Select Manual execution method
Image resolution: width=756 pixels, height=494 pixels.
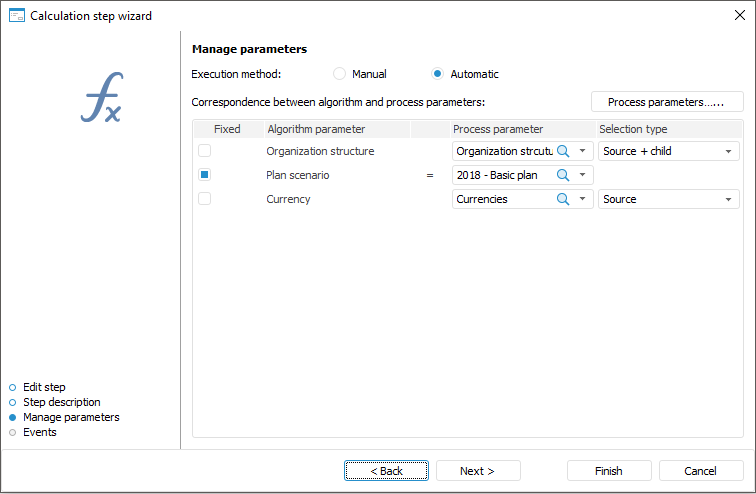[x=340, y=74]
